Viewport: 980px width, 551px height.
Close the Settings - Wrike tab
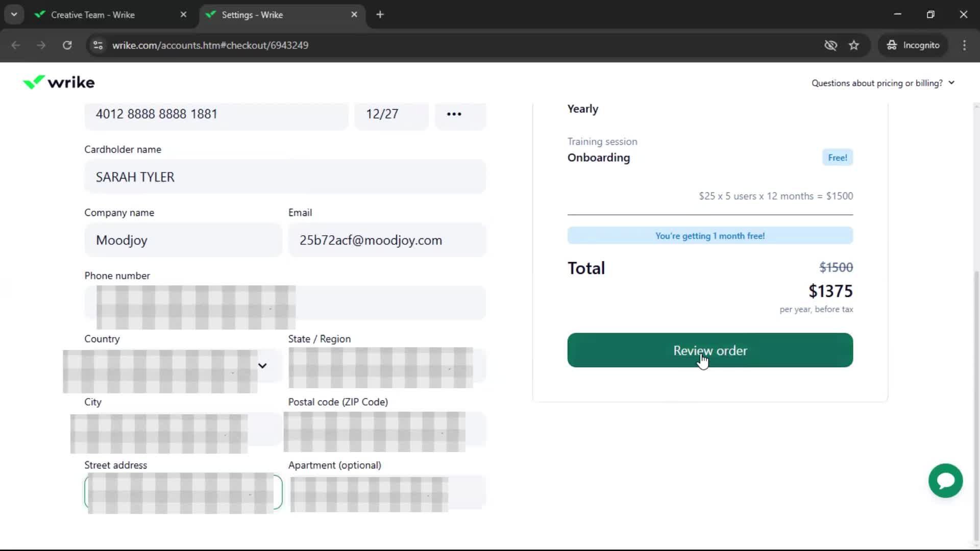[354, 15]
